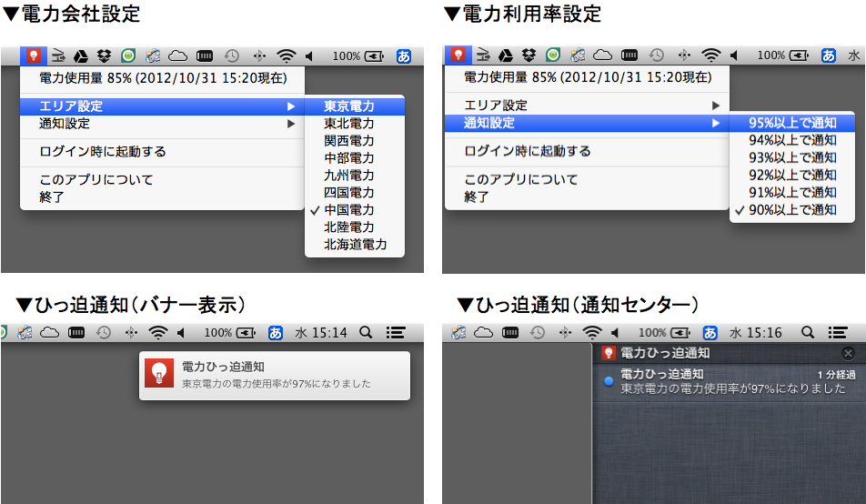Screen dimensions: 866x504
Task: Click the 電力ひっ迫通知 banner message text
Action: [x=276, y=383]
